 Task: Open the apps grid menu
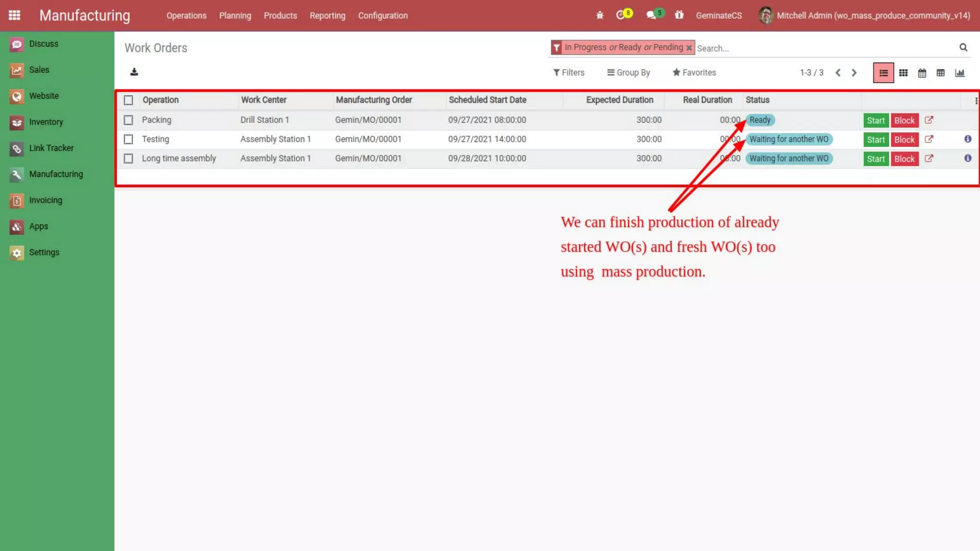(x=14, y=15)
